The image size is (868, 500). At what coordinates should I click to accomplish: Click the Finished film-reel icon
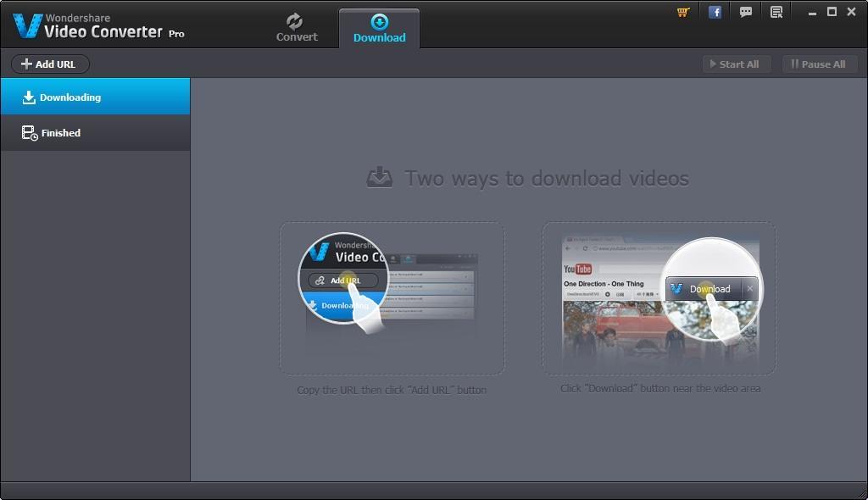tap(26, 132)
